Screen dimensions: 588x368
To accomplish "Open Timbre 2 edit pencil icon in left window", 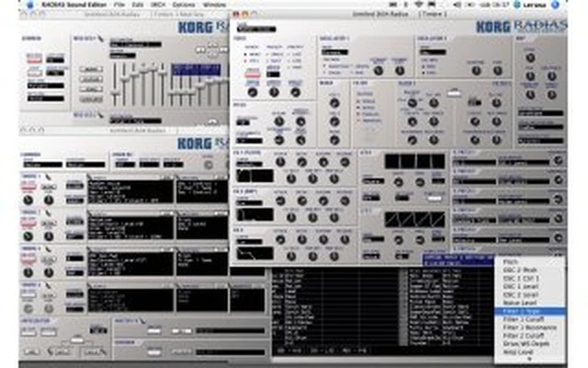I will tap(49, 213).
